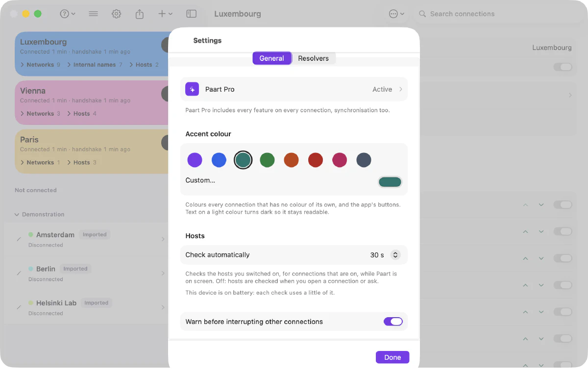Click the Paart Pro sparkle icon
Screen dimensions: 588x374
192,89
